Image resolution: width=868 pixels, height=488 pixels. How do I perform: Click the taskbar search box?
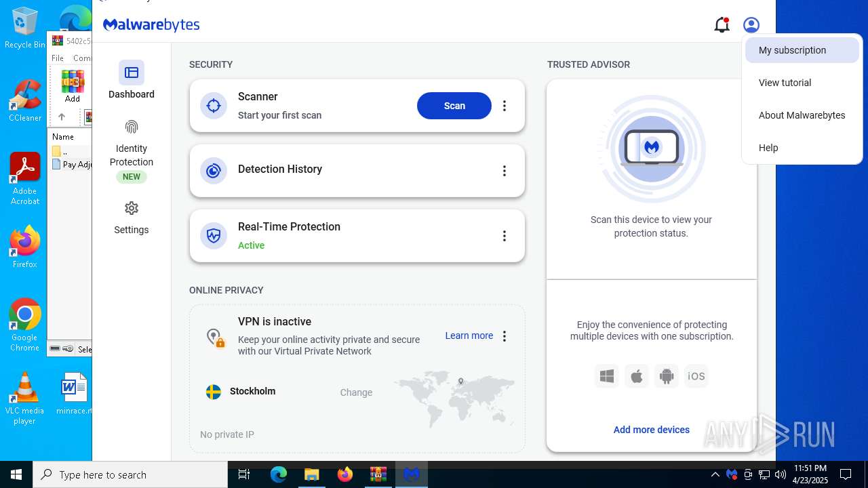tap(130, 474)
